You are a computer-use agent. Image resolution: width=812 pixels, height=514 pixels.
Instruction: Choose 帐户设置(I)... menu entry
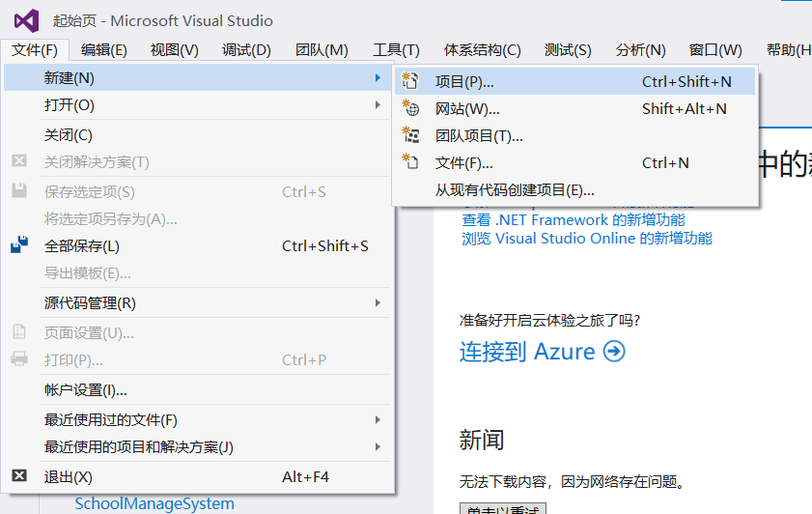click(x=197, y=389)
